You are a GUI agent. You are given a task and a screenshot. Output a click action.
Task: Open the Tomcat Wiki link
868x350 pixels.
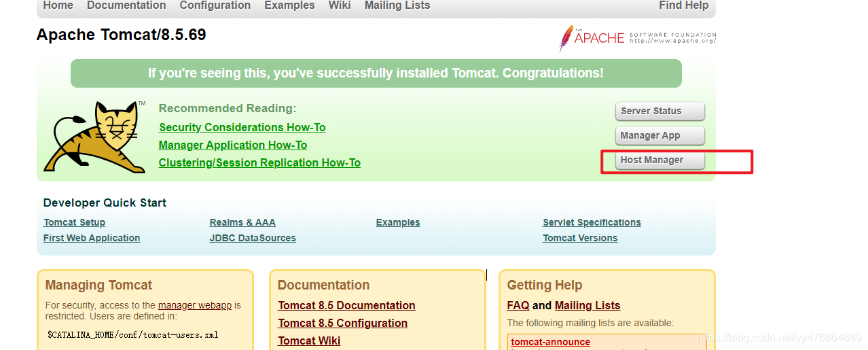point(309,340)
